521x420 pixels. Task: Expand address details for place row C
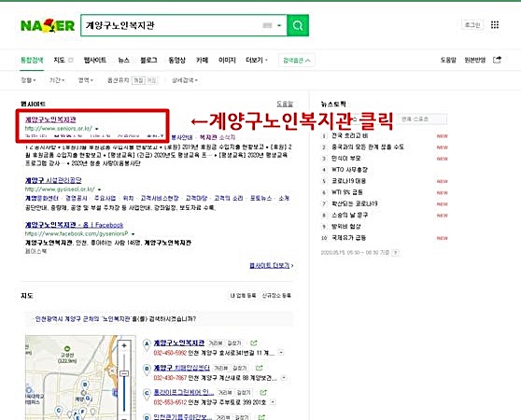[x=273, y=402]
